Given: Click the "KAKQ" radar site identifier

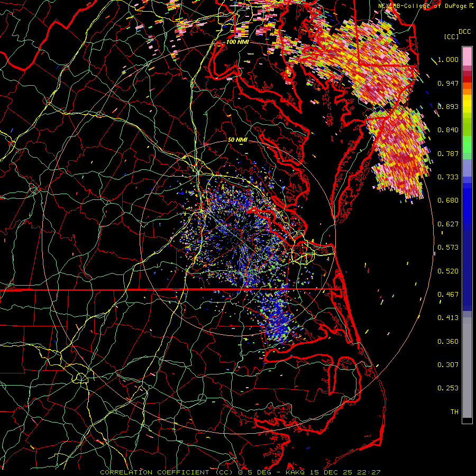Looking at the screenshot, I should coord(296,472).
